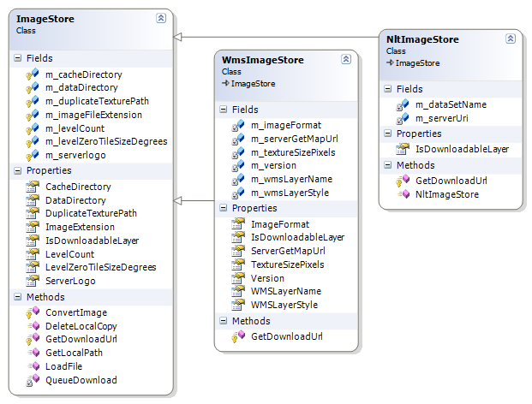
Task: Click the property icon beside LevelCount
Action: [33, 254]
